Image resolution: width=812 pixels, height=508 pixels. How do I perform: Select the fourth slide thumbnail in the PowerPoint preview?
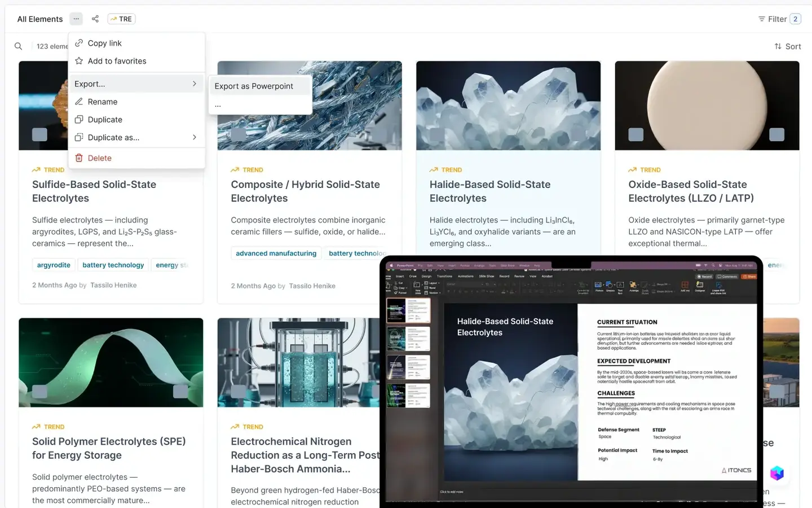408,396
